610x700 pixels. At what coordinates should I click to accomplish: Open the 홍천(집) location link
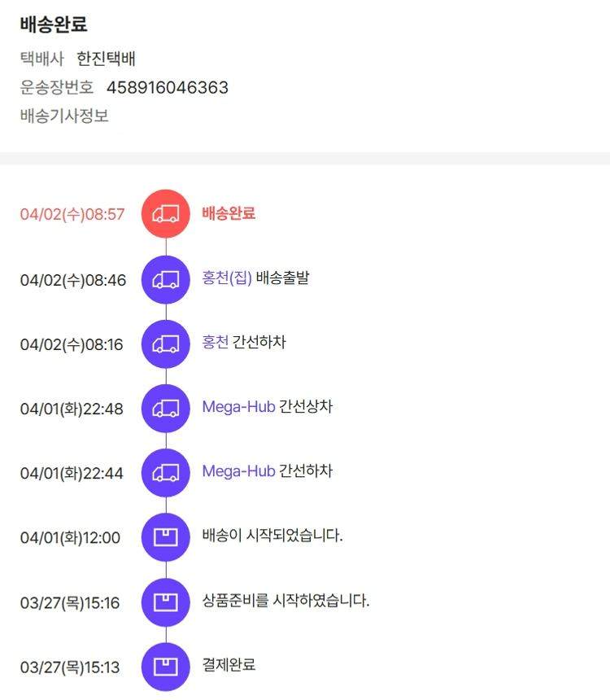coord(227,278)
